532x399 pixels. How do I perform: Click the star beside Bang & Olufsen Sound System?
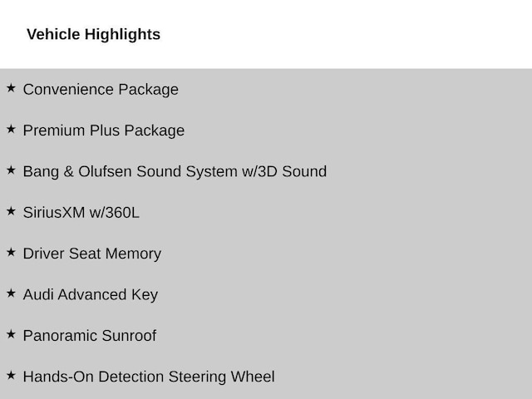click(11, 170)
